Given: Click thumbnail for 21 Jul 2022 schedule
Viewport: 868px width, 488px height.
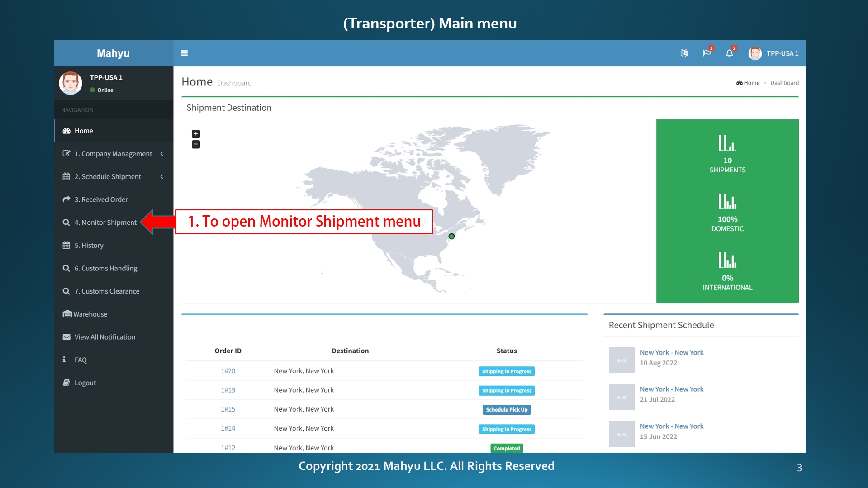Looking at the screenshot, I should click(x=621, y=397).
